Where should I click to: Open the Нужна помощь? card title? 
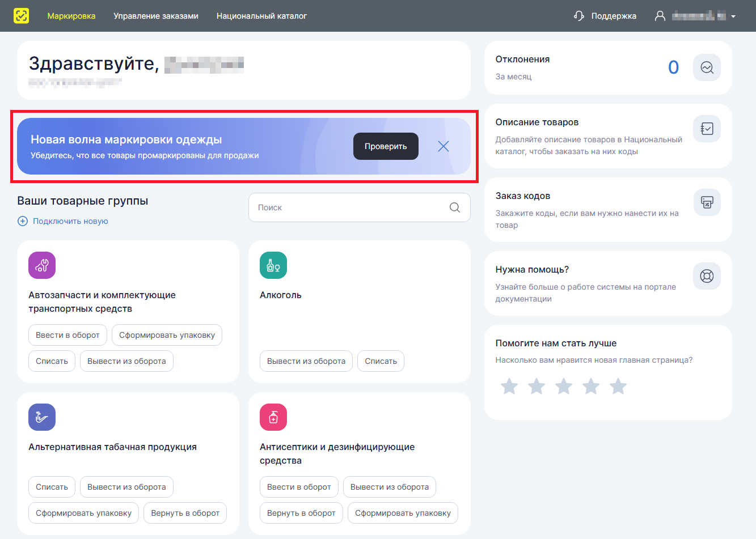click(532, 270)
